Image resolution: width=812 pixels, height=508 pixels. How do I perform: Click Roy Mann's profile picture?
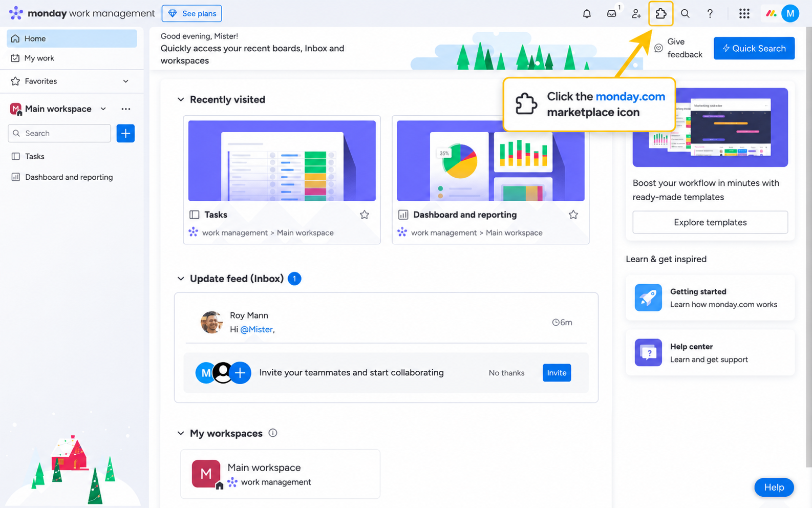point(211,322)
